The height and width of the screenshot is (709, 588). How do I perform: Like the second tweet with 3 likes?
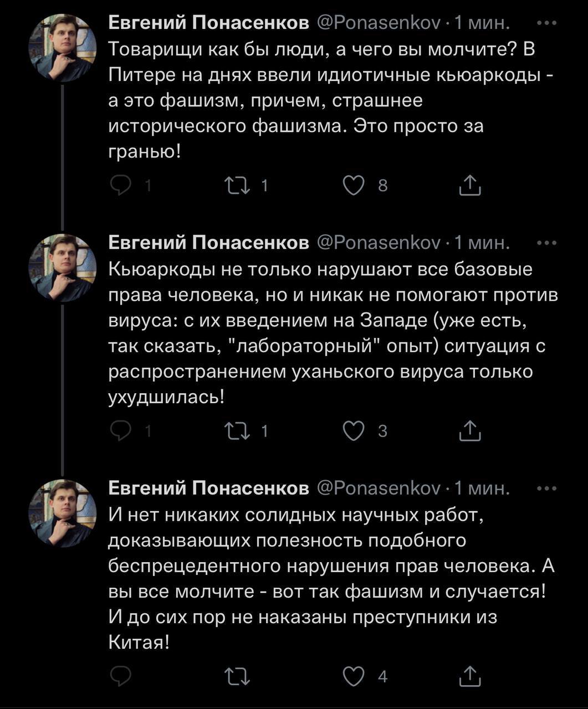(x=352, y=430)
